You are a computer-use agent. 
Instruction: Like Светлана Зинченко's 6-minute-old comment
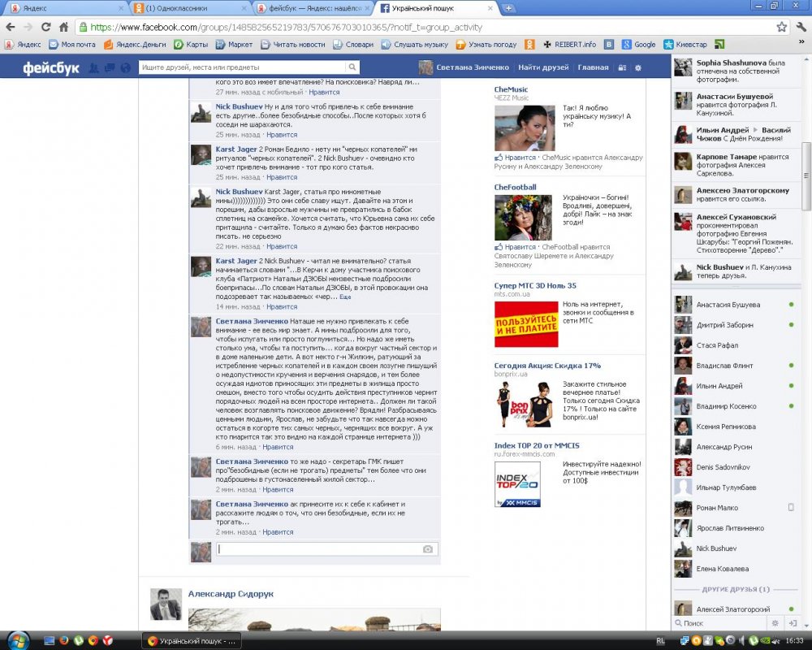(x=278, y=448)
